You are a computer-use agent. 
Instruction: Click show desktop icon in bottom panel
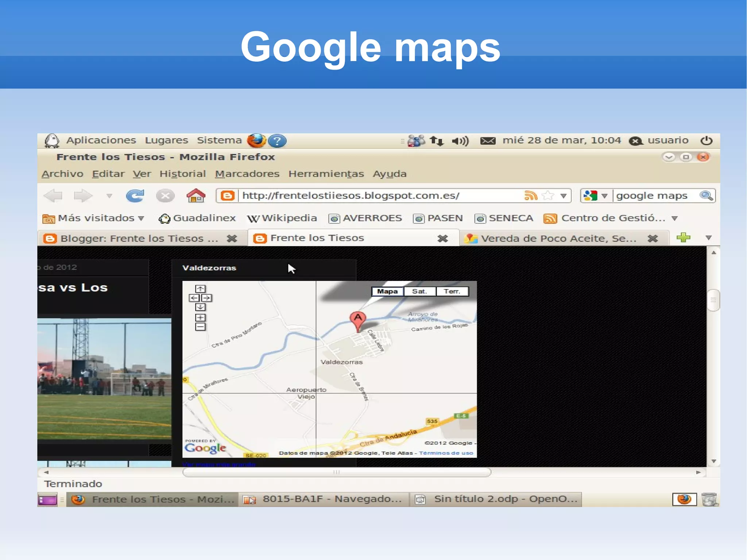[x=47, y=499]
